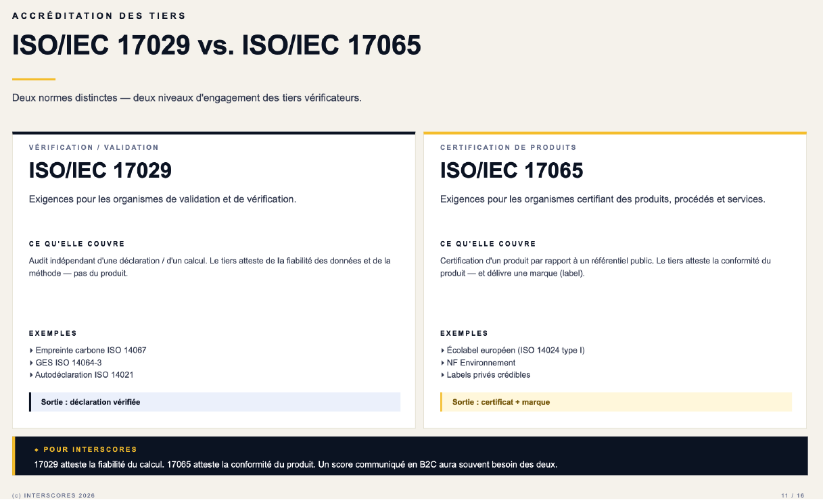Click the arrow bullet before NF Environnement
Viewport: 823px width, 504px height.
pyautogui.click(x=442, y=363)
